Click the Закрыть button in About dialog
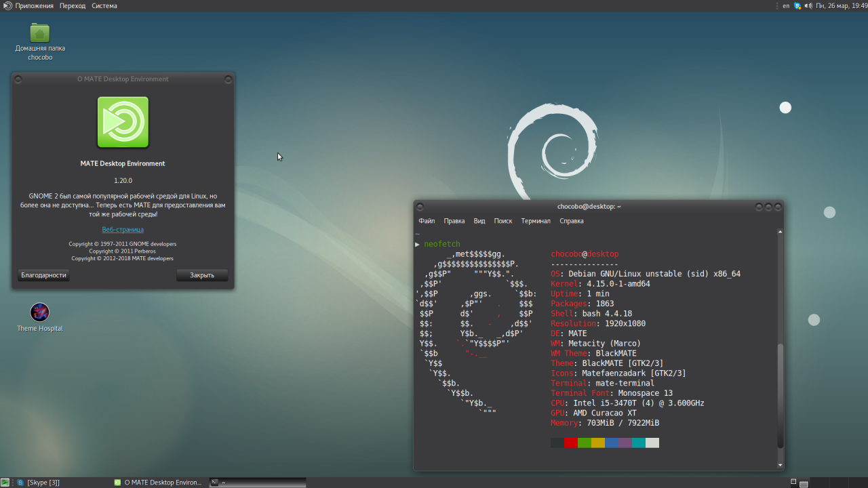Screen dimensions: 868x488 click(202, 275)
